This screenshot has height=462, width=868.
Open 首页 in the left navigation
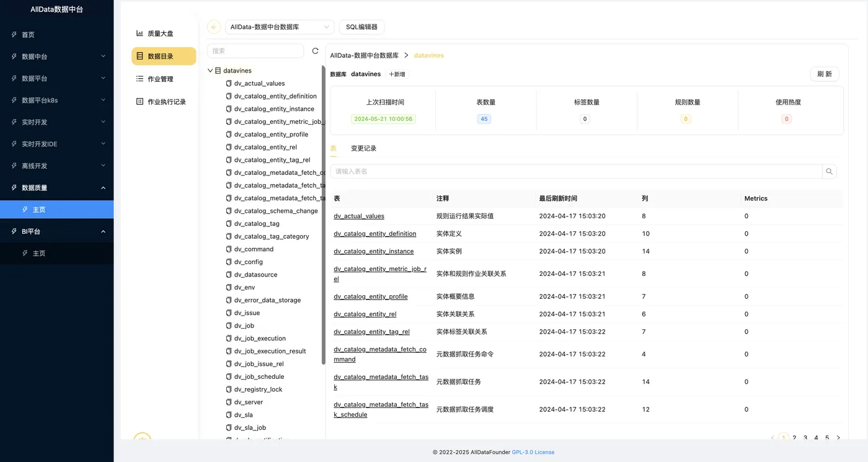[56, 35]
